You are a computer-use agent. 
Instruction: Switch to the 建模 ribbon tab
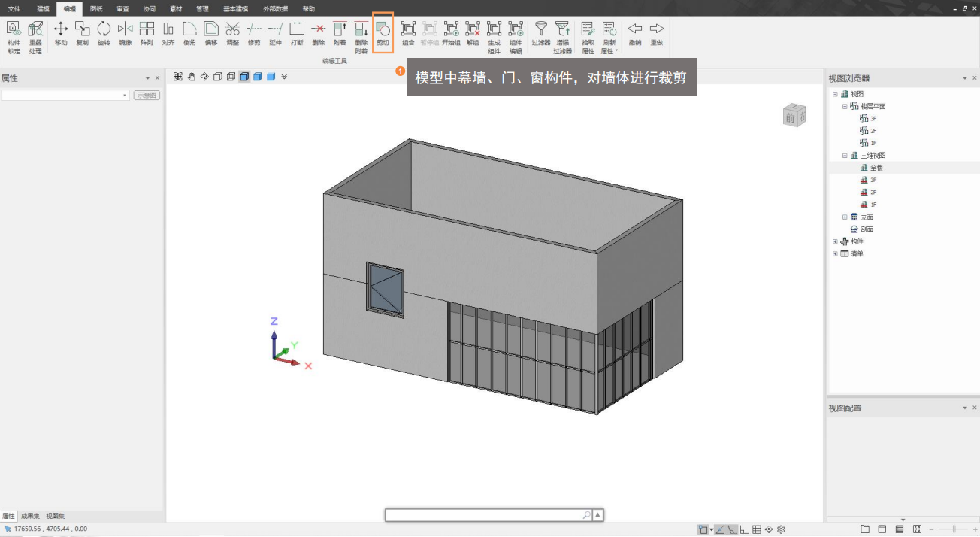pyautogui.click(x=43, y=8)
